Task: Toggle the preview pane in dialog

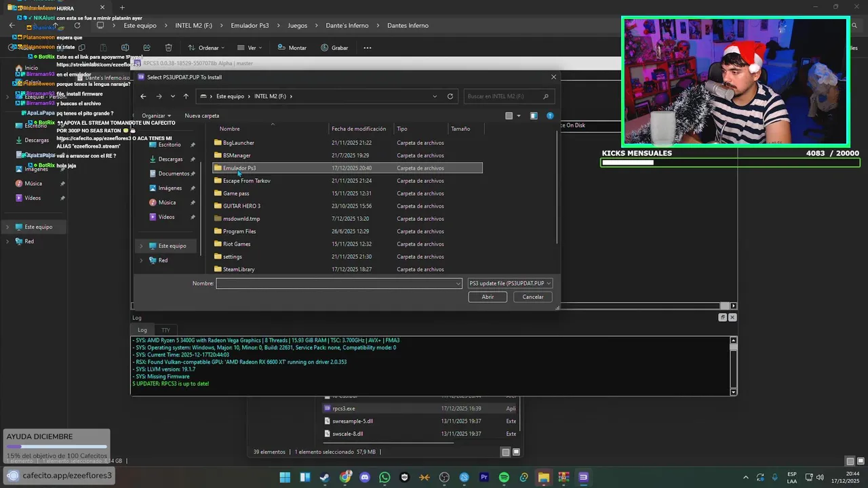Action: [x=534, y=116]
